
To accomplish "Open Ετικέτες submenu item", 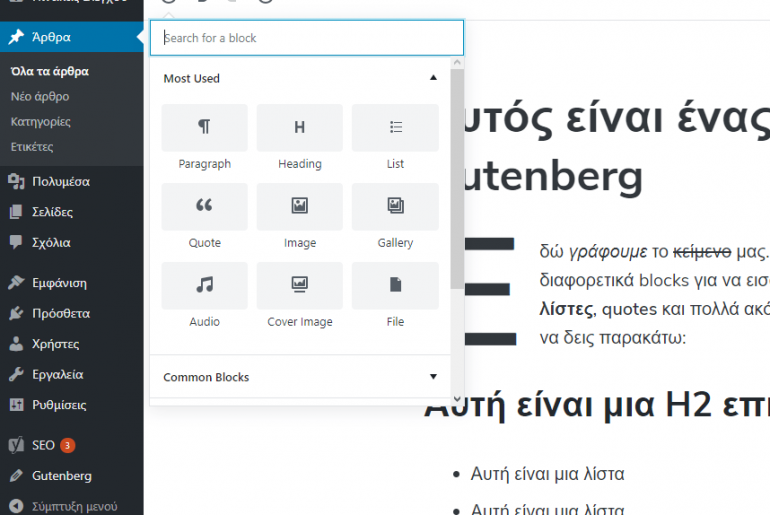I will point(32,146).
